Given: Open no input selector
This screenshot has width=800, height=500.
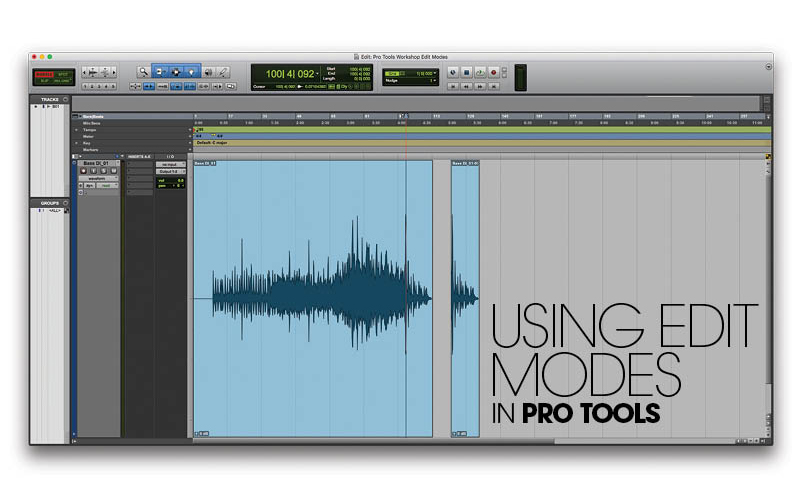Looking at the screenshot, I should (x=170, y=165).
